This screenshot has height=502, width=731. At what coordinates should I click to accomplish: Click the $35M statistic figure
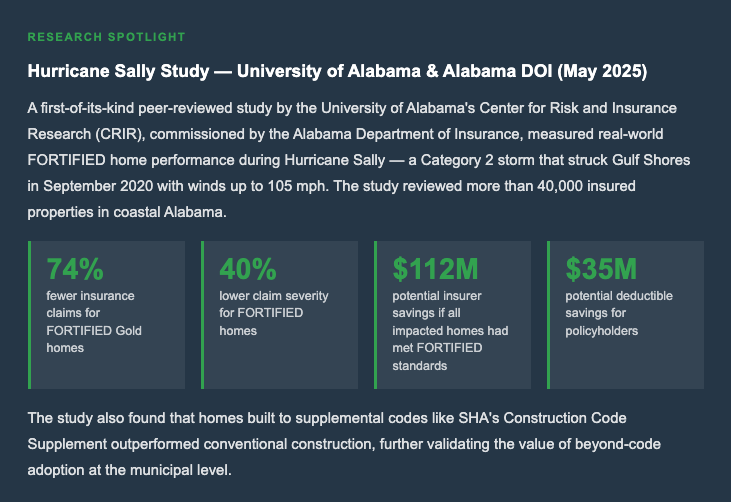tap(601, 269)
